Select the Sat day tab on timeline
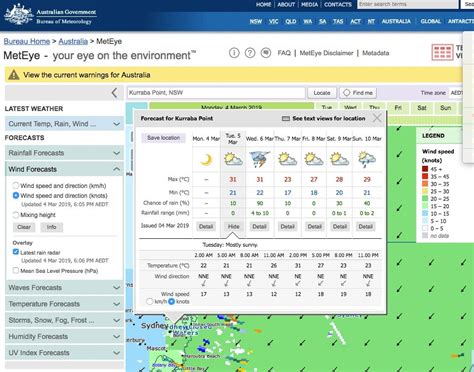This screenshot has height=372, width=474. [422, 108]
